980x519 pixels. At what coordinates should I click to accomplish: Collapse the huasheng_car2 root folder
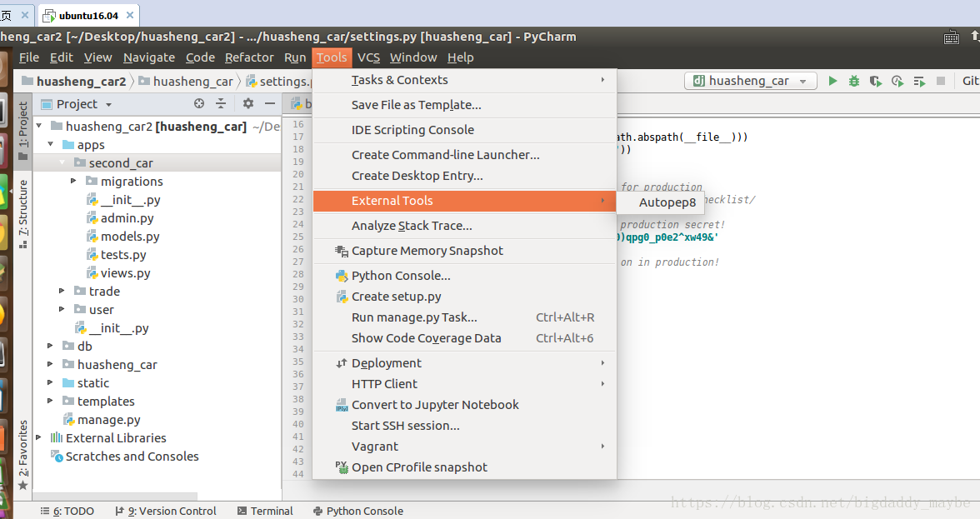pos(38,126)
